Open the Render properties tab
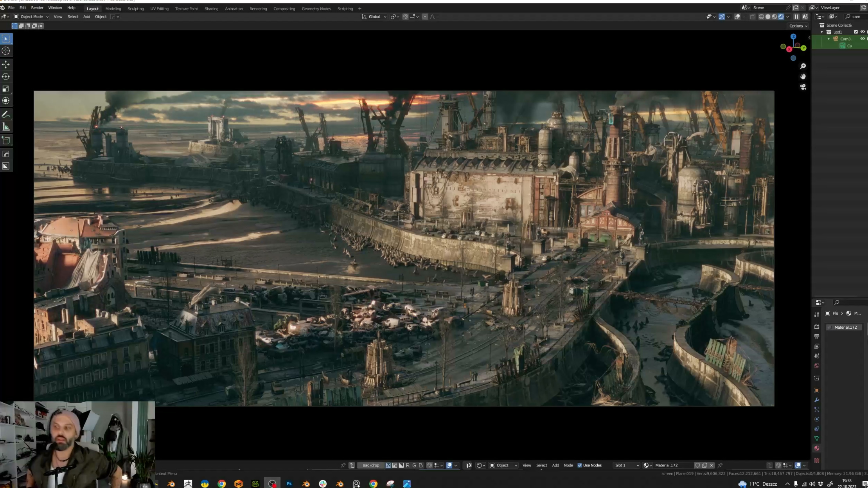 point(817,327)
